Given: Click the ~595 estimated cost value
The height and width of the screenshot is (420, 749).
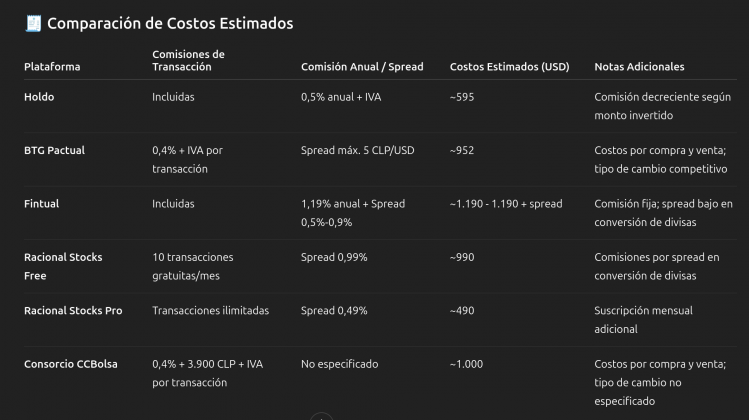Looking at the screenshot, I should point(462,97).
